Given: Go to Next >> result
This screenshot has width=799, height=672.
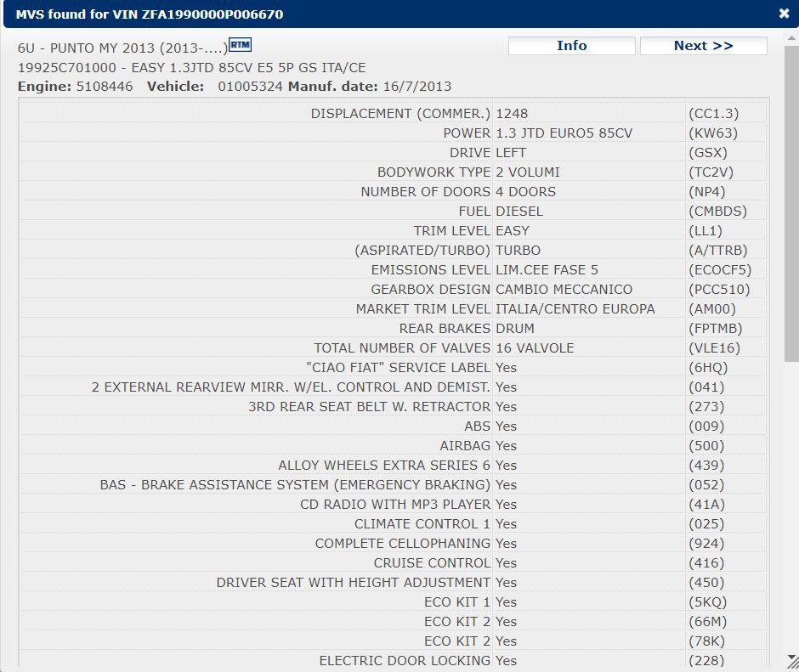Looking at the screenshot, I should (x=703, y=46).
